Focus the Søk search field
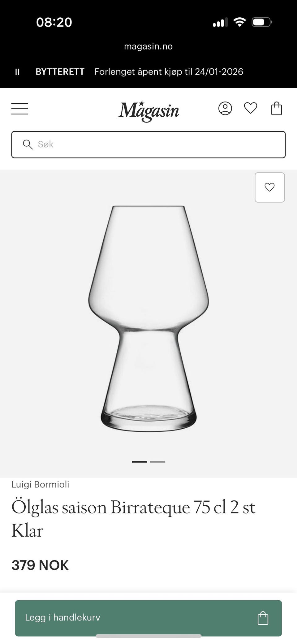The width and height of the screenshot is (297, 644). 148,145
